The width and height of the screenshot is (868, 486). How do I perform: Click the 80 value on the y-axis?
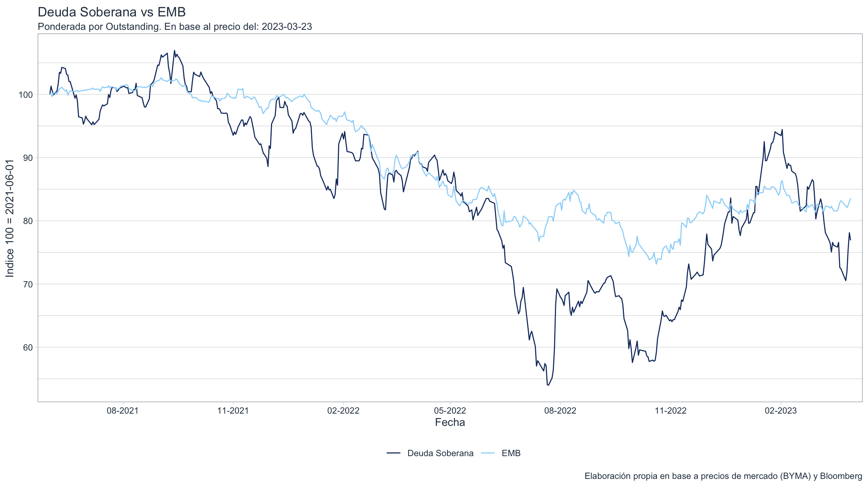pyautogui.click(x=28, y=221)
